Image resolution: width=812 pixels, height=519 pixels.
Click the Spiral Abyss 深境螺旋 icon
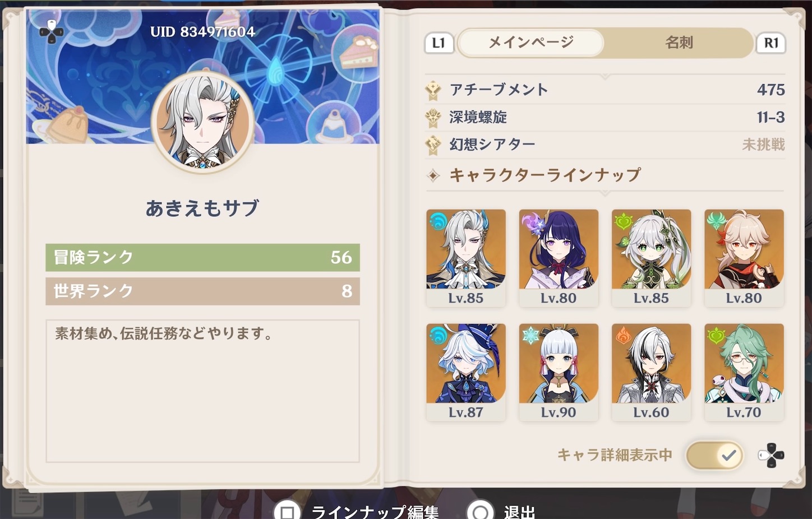[x=433, y=117]
